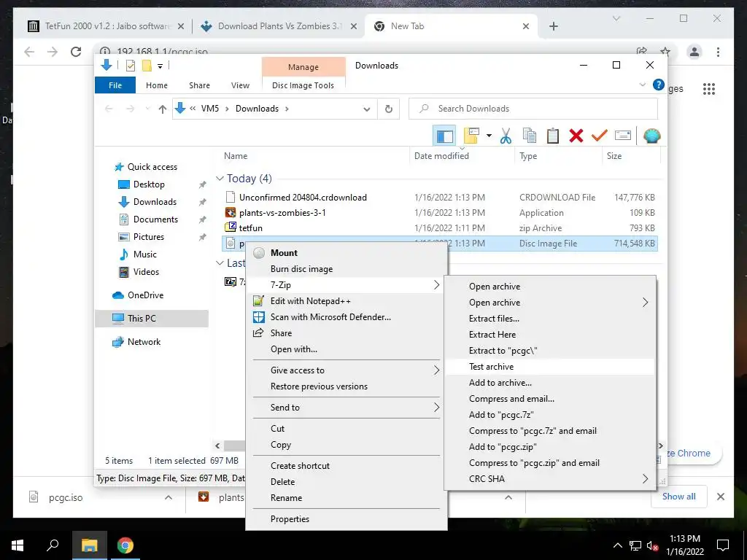Open a new Chrome tab with plus
Image resolution: width=747 pixels, height=560 pixels.
(x=553, y=26)
